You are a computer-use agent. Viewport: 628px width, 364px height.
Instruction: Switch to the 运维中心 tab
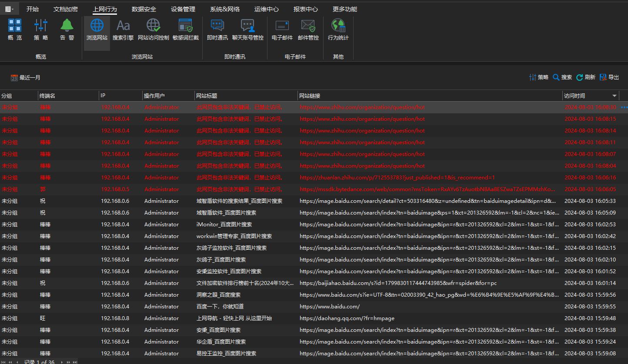(x=267, y=9)
